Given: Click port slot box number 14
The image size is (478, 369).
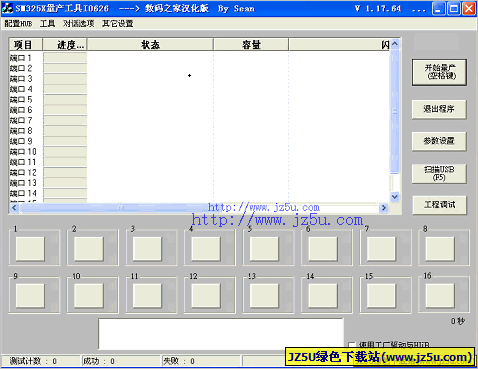Looking at the screenshot, I should pyautogui.click(x=323, y=296).
